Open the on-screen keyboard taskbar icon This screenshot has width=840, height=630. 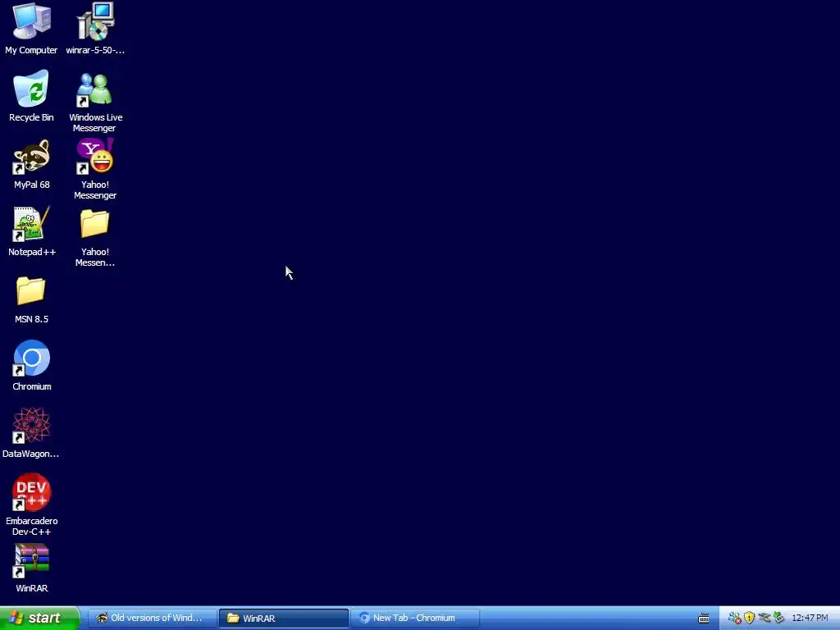(x=704, y=619)
